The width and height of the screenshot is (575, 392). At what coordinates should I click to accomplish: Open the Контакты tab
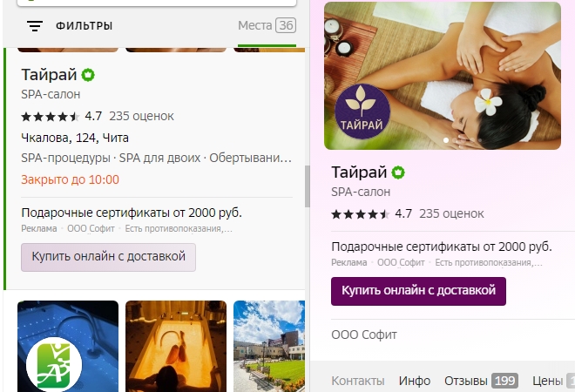pos(357,381)
